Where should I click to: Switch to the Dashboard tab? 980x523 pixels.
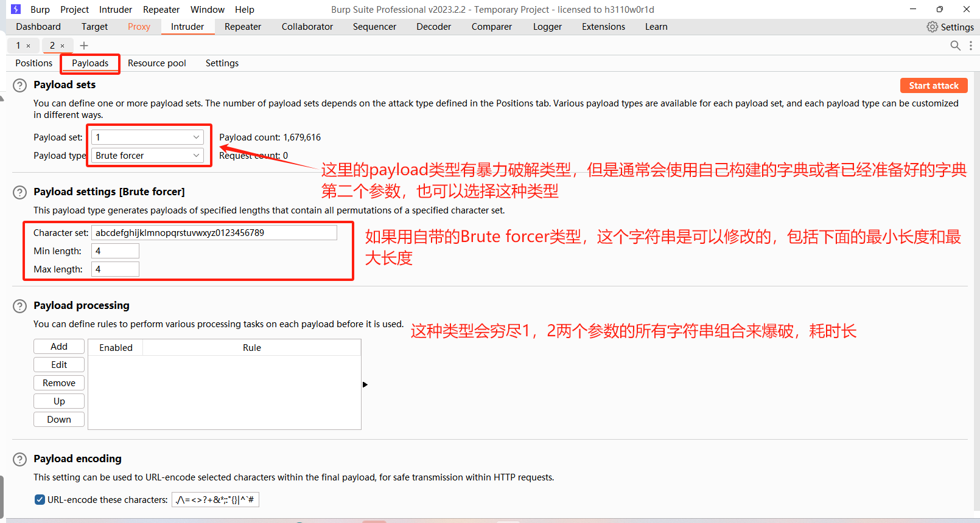[x=38, y=27]
